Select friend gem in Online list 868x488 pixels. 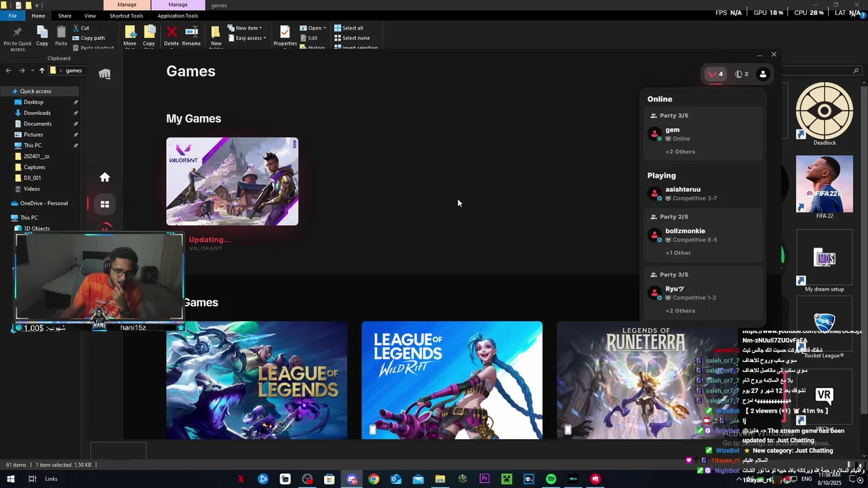pos(703,134)
